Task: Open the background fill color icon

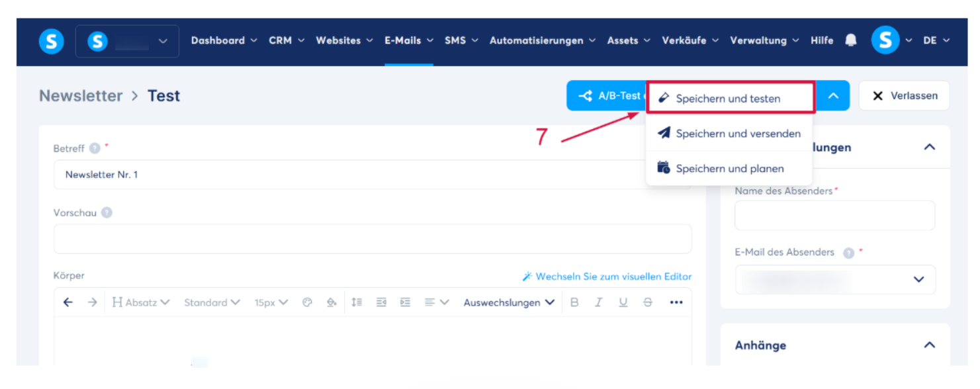Action: pyautogui.click(x=332, y=302)
